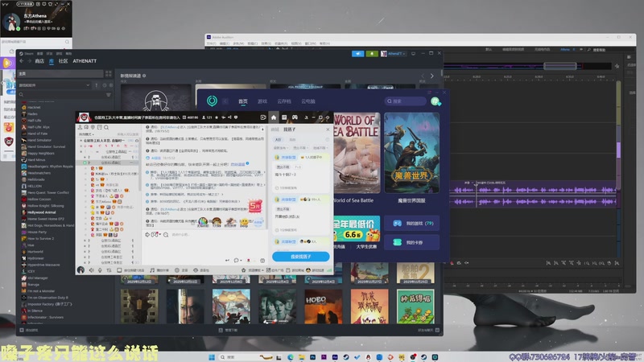Open the WeGame user avatar

tap(436, 101)
